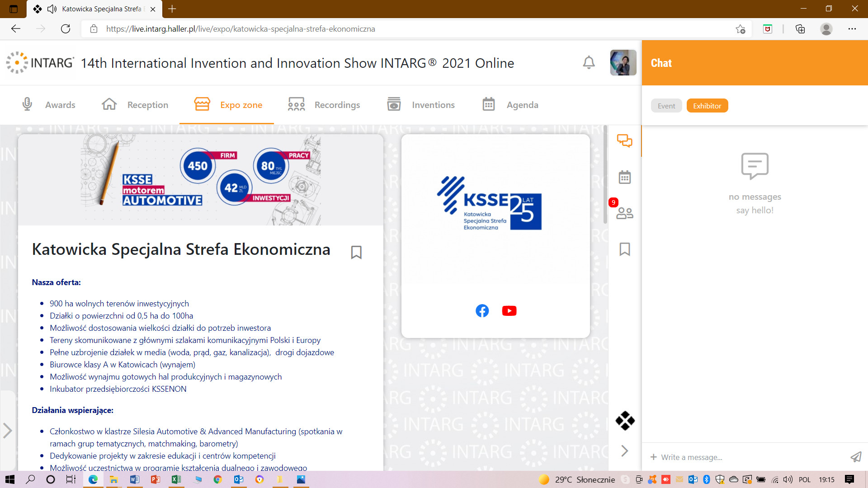Send the chat message
Image resolution: width=868 pixels, height=488 pixels.
click(856, 457)
